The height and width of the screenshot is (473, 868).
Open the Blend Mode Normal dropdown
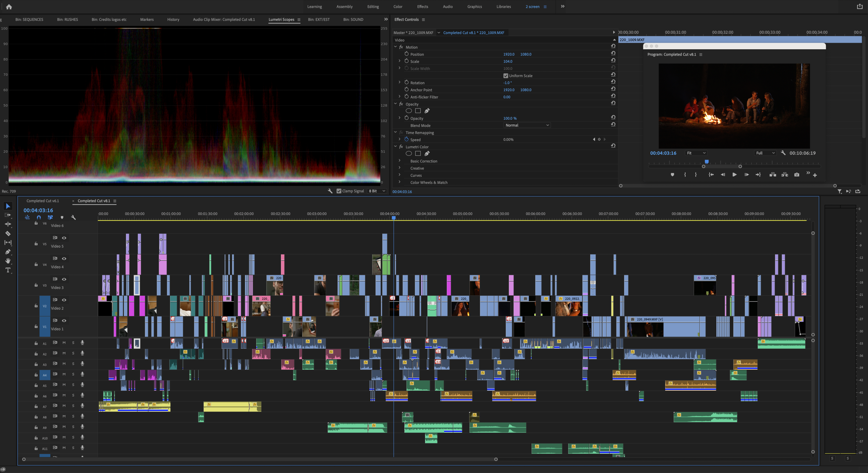tap(527, 125)
